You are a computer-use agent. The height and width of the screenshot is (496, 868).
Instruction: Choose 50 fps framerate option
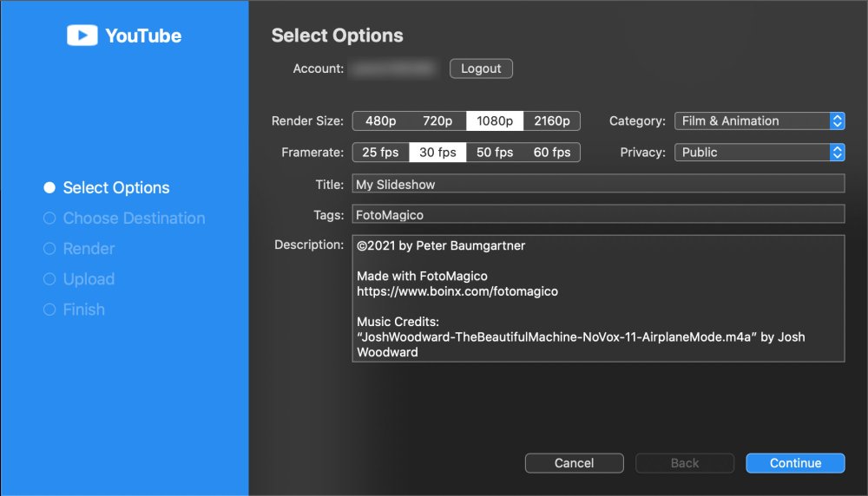[x=495, y=153]
